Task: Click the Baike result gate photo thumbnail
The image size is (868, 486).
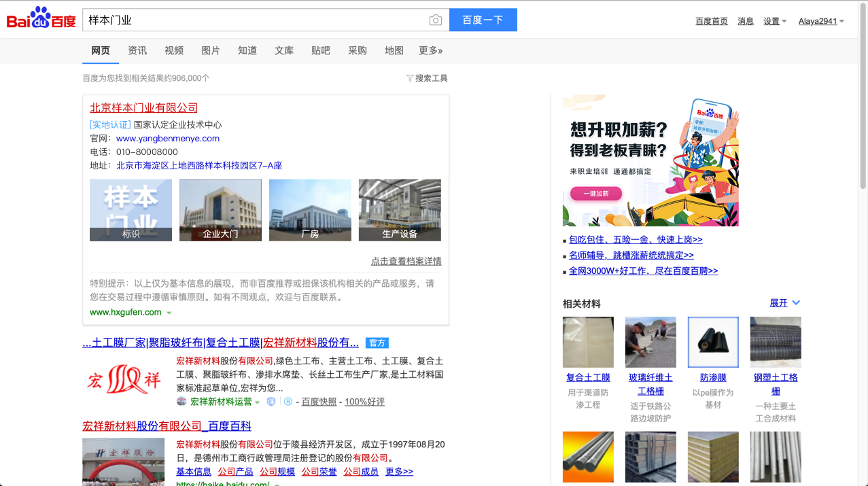Action: 124,462
